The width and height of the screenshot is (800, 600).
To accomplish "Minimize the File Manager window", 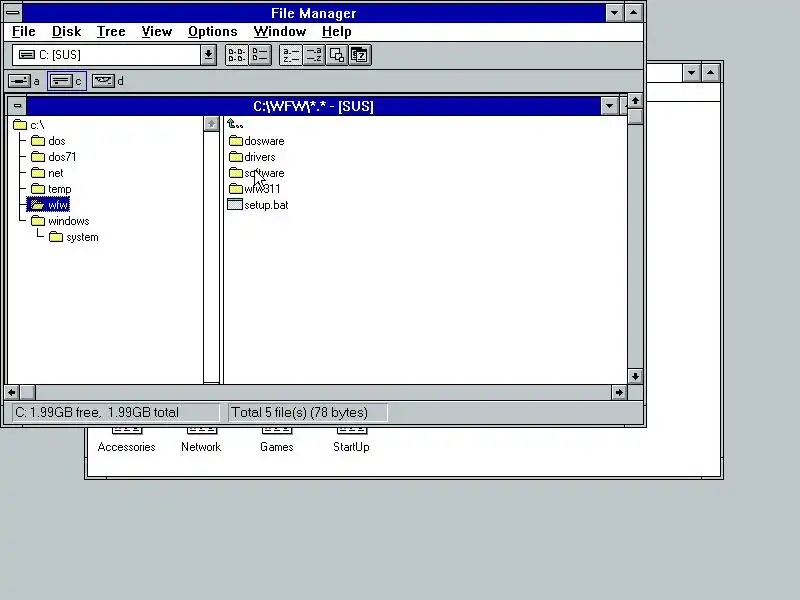I will point(614,13).
